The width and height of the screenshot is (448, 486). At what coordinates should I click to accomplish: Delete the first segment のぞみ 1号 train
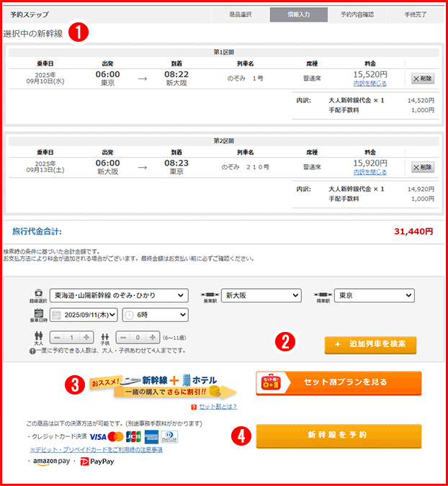(x=423, y=78)
